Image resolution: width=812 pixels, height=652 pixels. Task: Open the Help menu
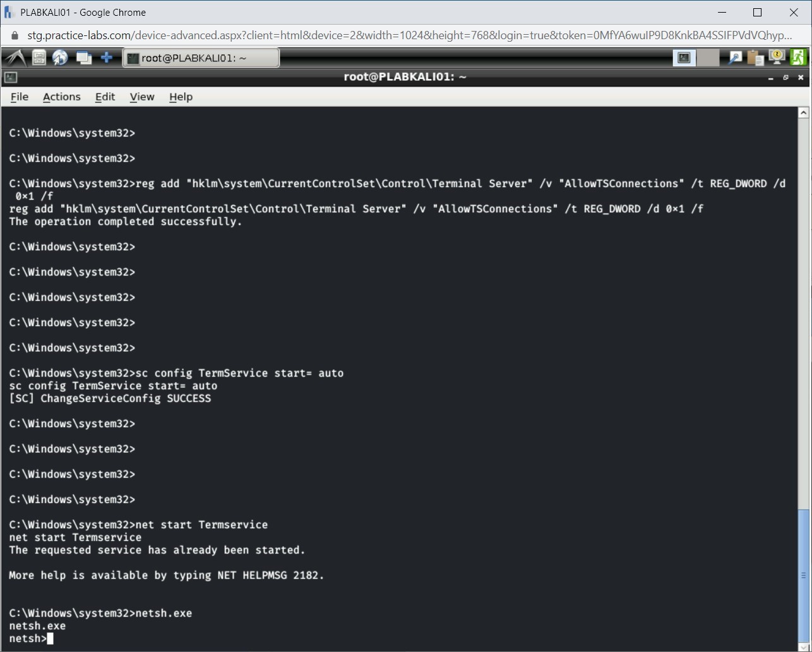[181, 97]
